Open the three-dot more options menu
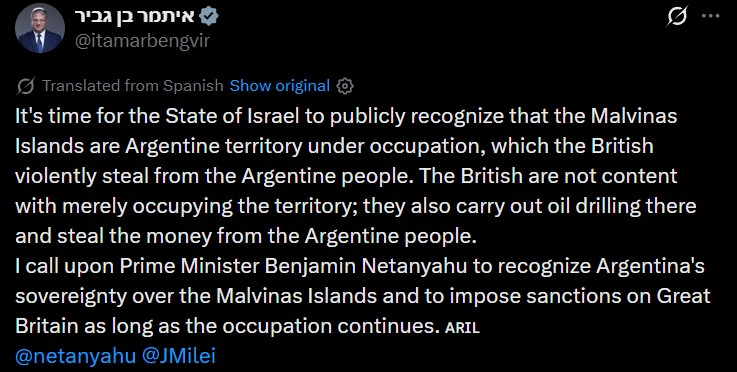Viewport: 737px width, 372px height. coord(710,16)
